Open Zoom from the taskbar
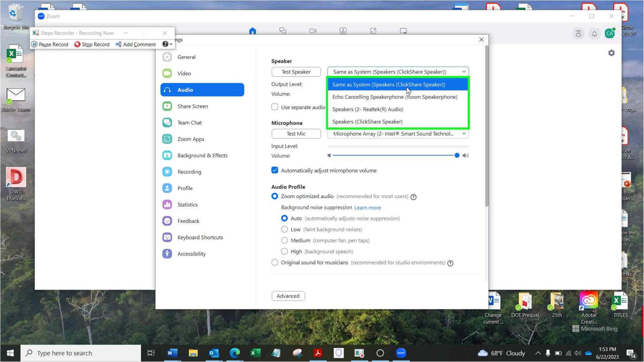This screenshot has height=362, width=644. click(x=401, y=353)
